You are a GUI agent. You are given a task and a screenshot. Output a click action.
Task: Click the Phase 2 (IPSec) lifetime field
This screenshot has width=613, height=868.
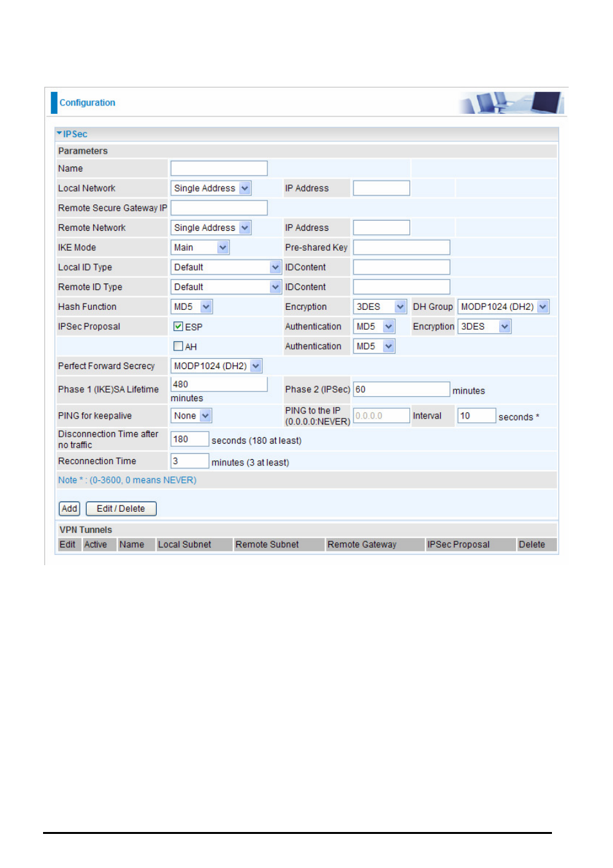click(402, 389)
